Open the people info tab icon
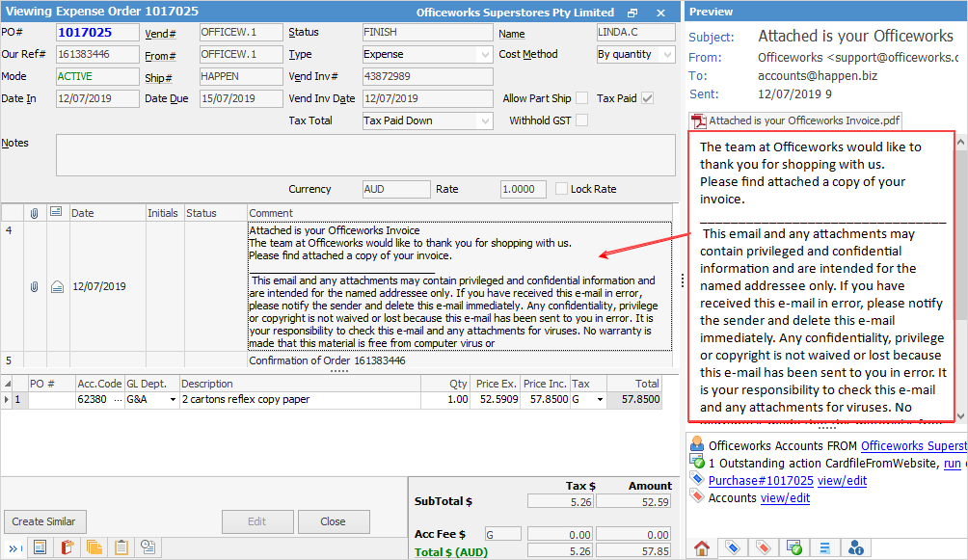Viewport: 968px width, 560px height. point(855,548)
